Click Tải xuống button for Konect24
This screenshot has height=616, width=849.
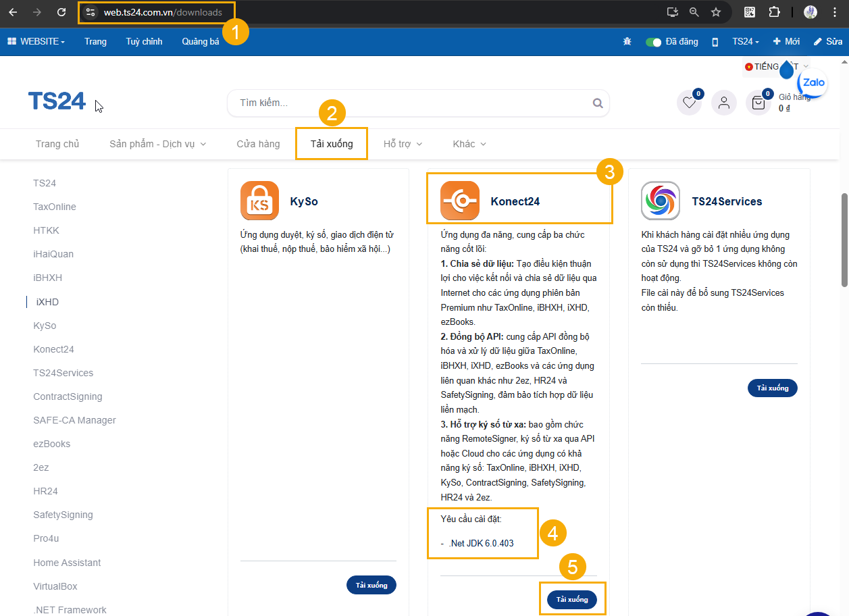pyautogui.click(x=572, y=599)
